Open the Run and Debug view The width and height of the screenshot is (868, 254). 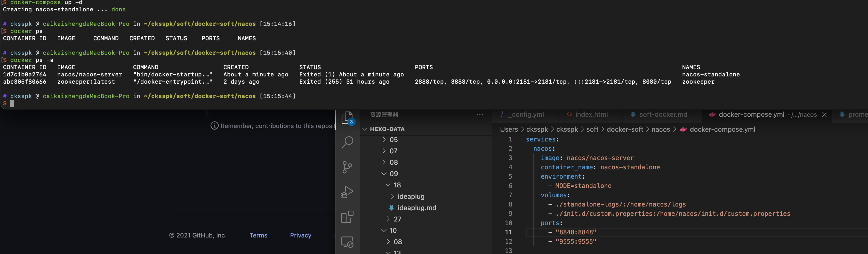347,192
